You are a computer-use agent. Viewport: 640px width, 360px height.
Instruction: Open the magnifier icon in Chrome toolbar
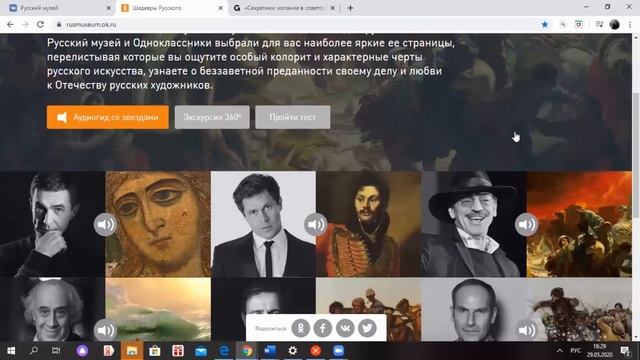click(563, 24)
